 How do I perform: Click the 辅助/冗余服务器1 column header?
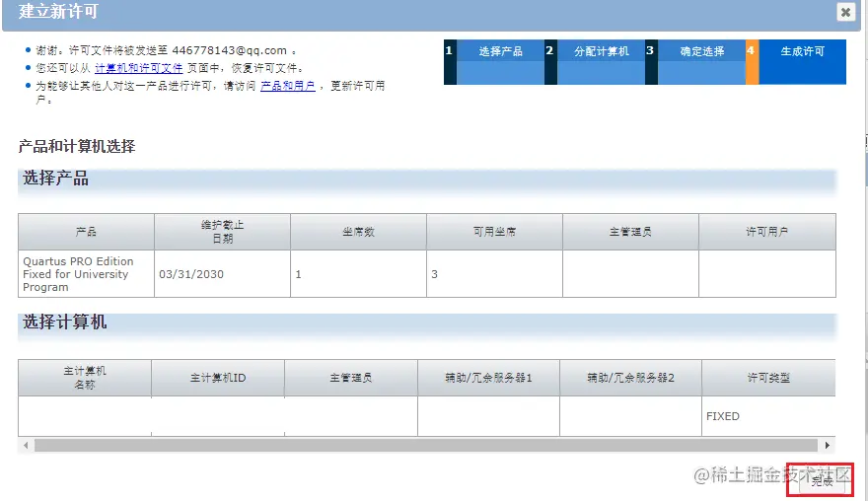tap(488, 378)
